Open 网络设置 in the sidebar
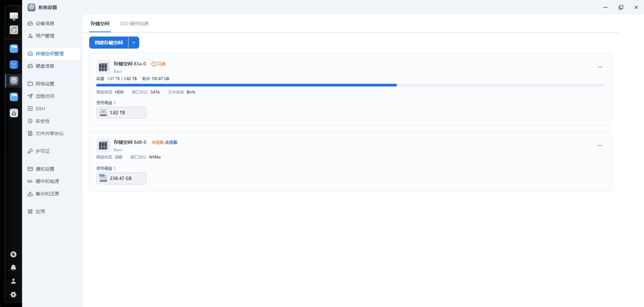644x307 pixels. coord(45,84)
